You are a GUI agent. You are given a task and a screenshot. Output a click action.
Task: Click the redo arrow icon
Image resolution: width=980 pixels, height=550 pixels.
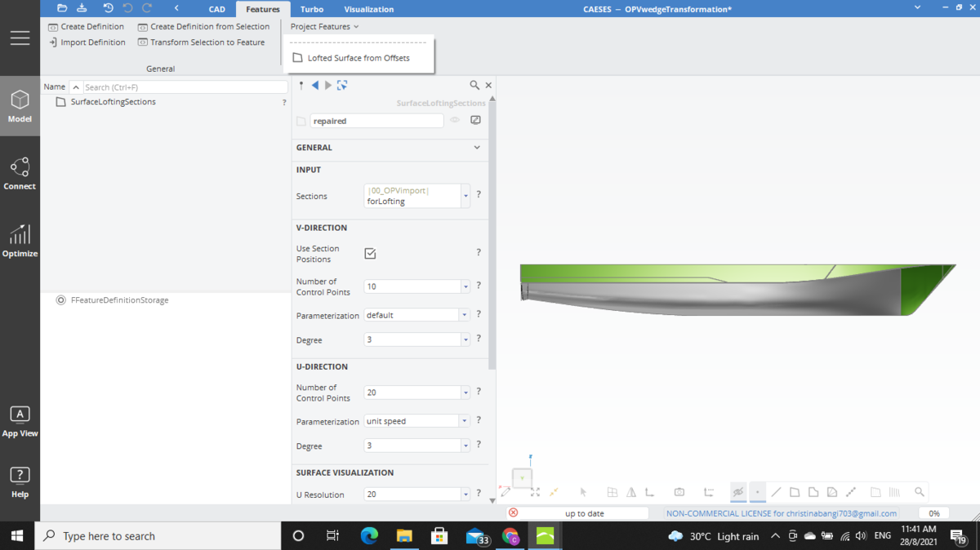147,8
